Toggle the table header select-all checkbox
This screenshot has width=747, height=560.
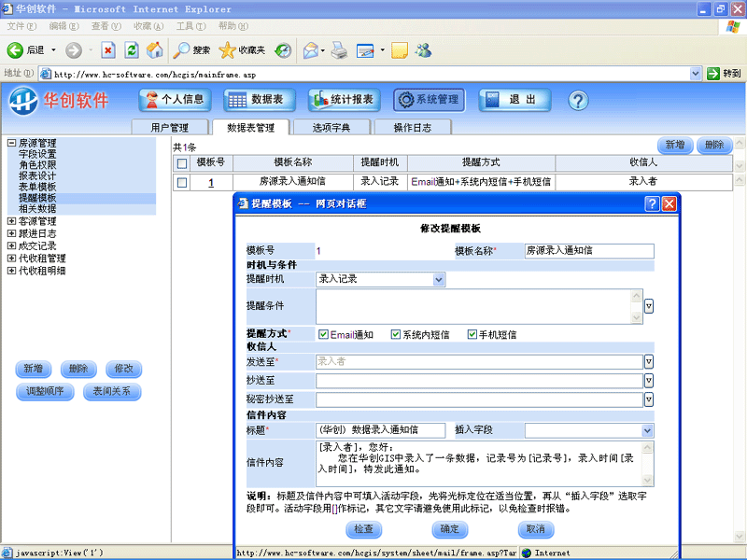181,163
